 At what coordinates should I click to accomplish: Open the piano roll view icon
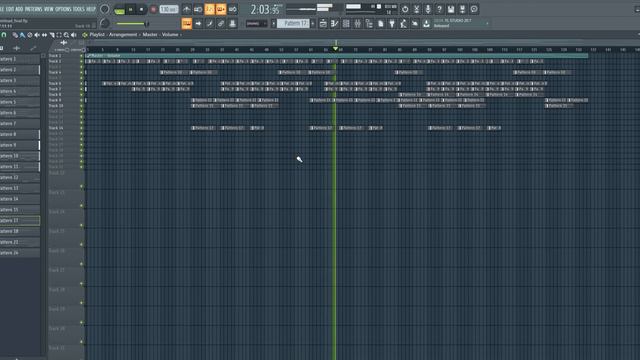pos(335,24)
